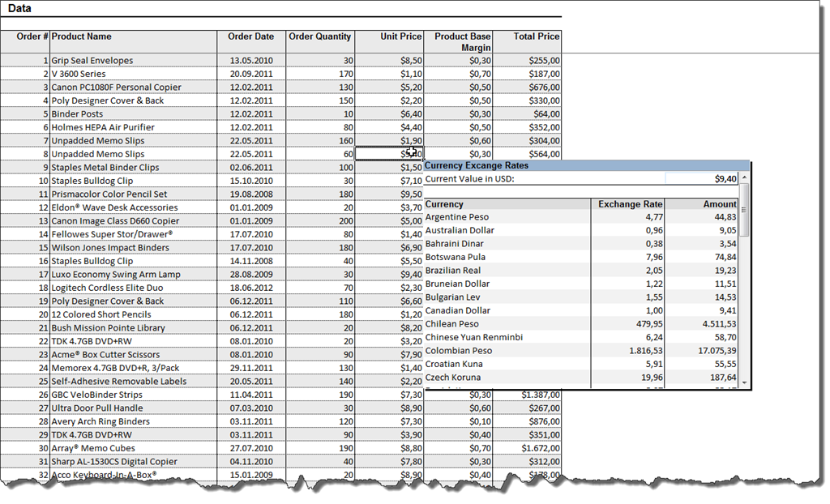Select the Bush Mission Pointe Library cell
Image resolution: width=830 pixels, height=504 pixels.
click(134, 327)
